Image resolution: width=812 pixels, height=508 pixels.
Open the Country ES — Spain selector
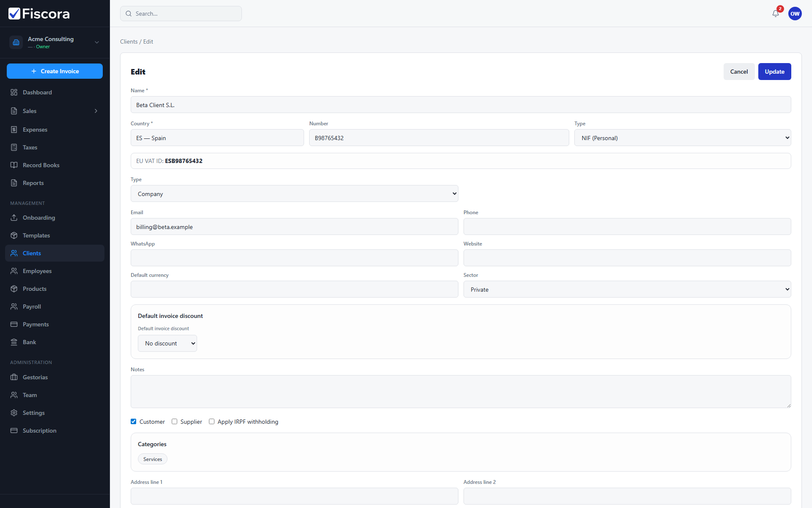[217, 138]
